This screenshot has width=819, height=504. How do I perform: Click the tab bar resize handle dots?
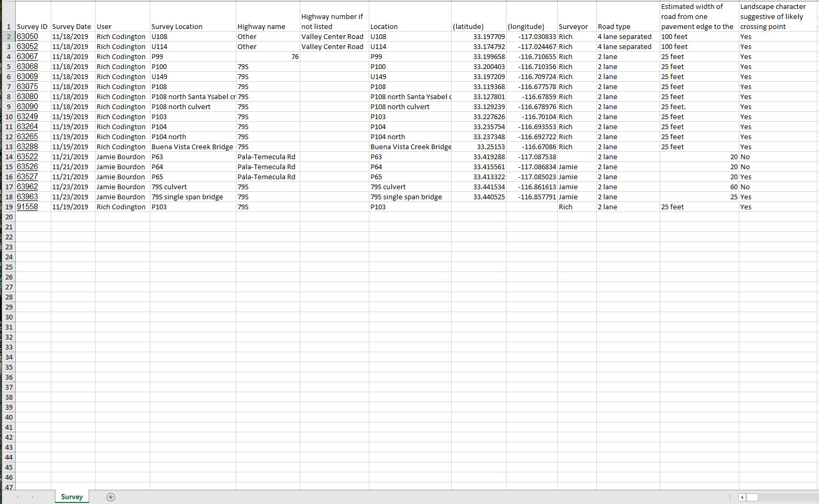(730, 497)
